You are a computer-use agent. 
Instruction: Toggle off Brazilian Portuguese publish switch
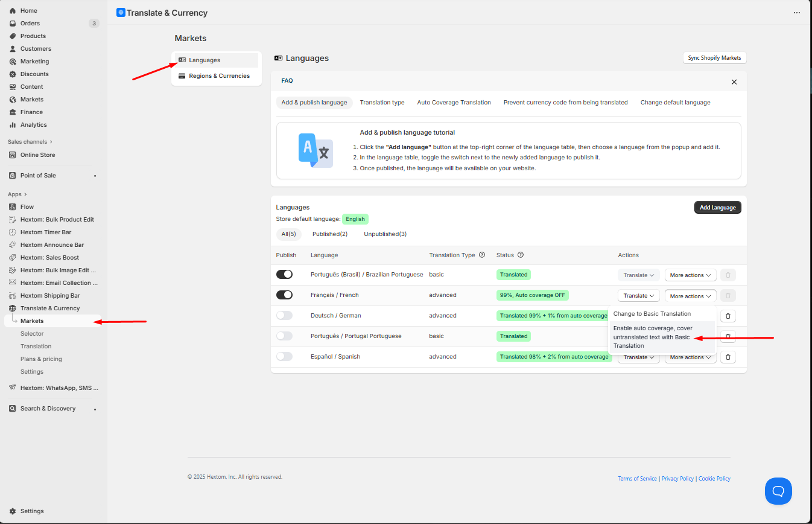[x=284, y=275]
